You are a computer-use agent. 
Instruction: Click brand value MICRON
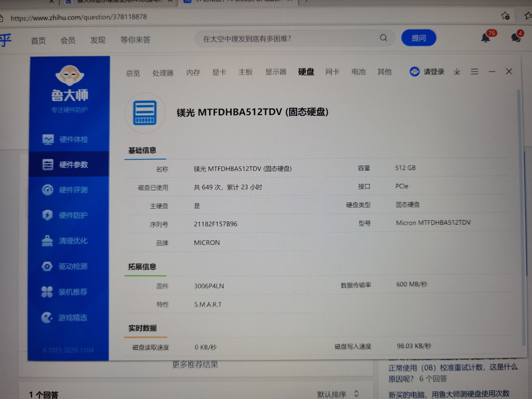207,243
